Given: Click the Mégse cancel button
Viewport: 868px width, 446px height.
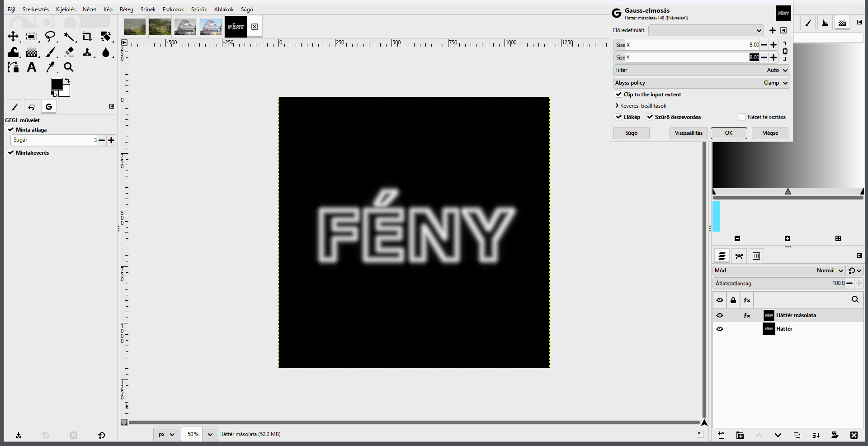Looking at the screenshot, I should [x=770, y=133].
